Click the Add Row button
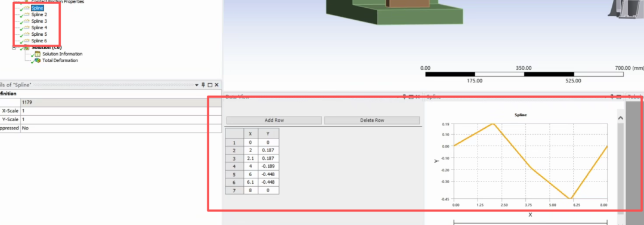The image size is (644, 225). pos(274,121)
